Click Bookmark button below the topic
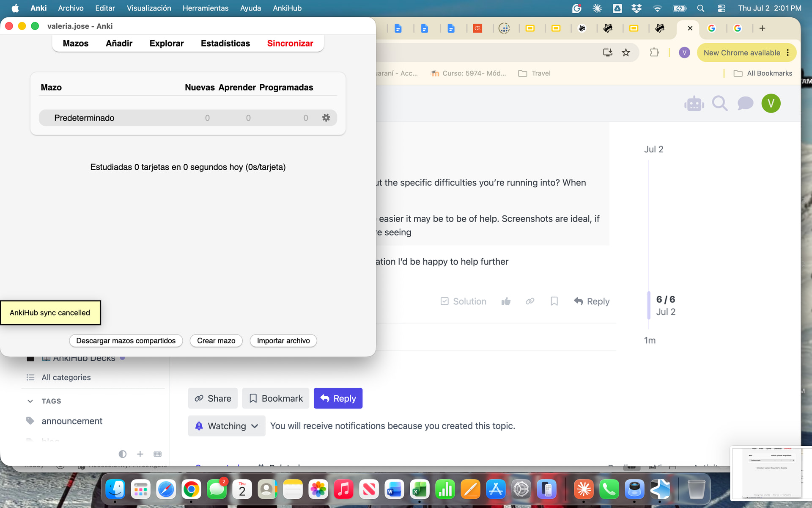The height and width of the screenshot is (508, 812). tap(276, 398)
